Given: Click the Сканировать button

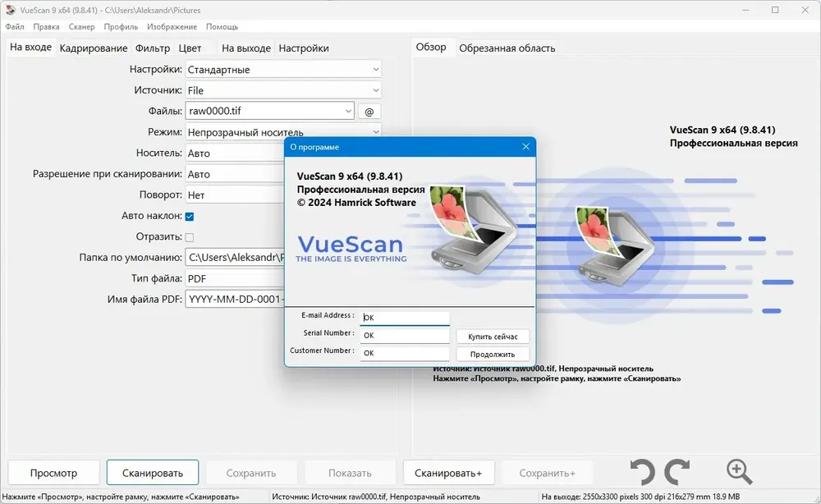Looking at the screenshot, I should pyautogui.click(x=153, y=473).
